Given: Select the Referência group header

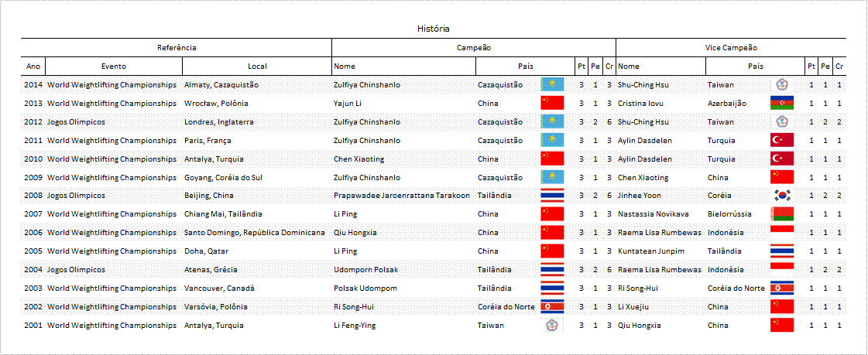Looking at the screenshot, I should tap(177, 48).
